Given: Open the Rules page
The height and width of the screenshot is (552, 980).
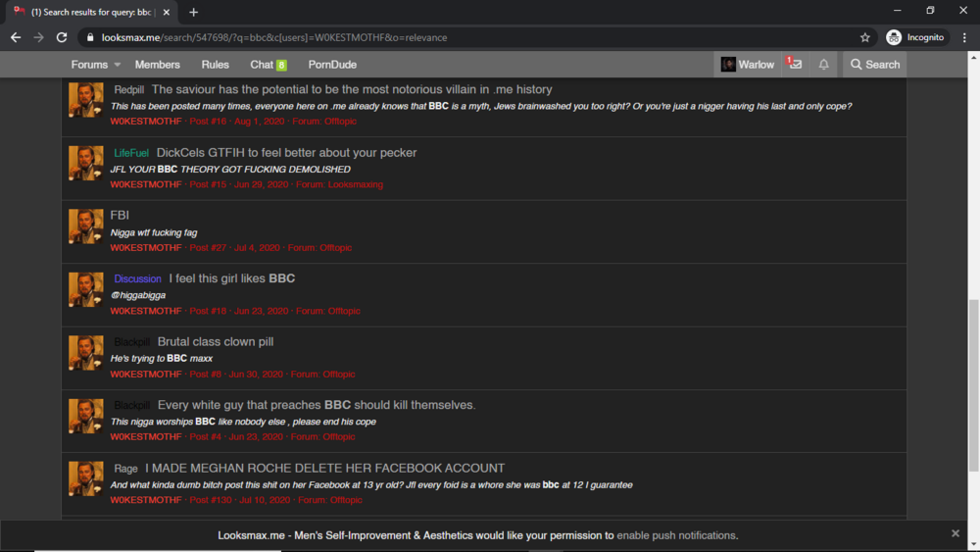Looking at the screenshot, I should tap(215, 65).
